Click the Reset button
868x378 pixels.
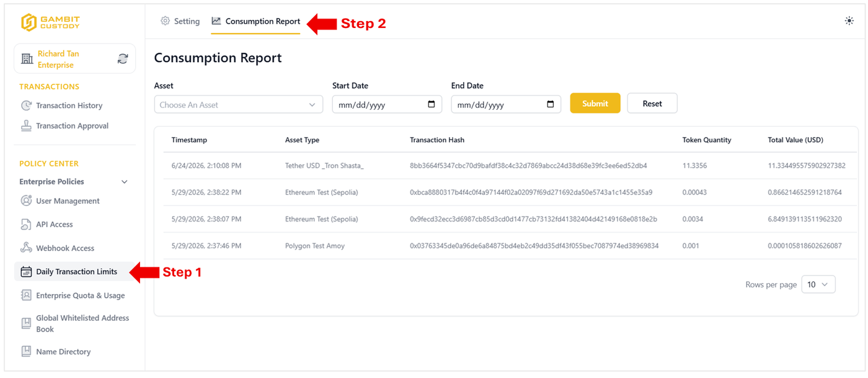point(652,104)
